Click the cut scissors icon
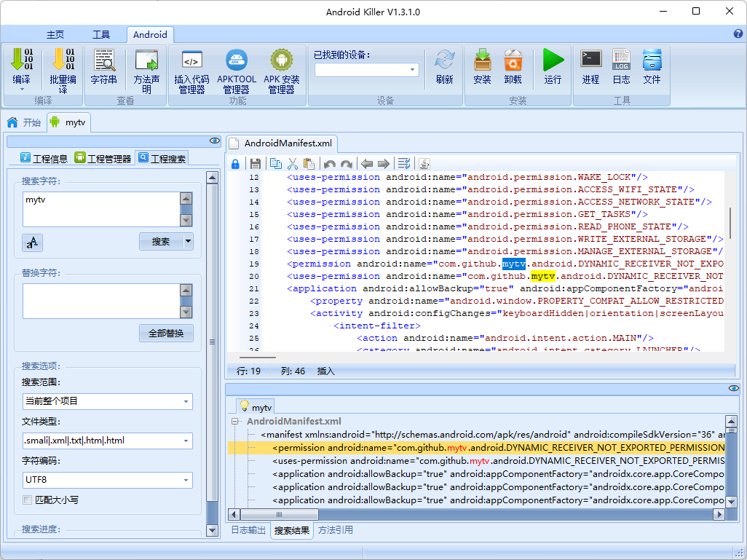Image resolution: width=747 pixels, height=560 pixels. 293,164
